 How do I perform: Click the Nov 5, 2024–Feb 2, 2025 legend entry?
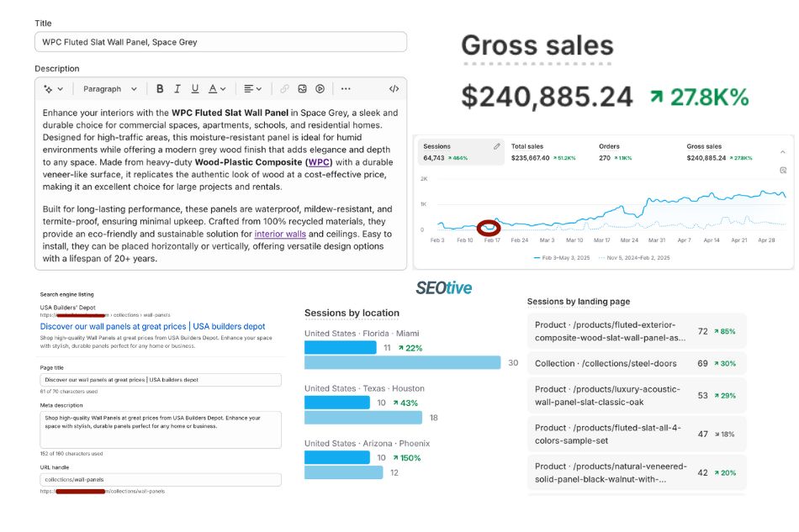(x=634, y=258)
